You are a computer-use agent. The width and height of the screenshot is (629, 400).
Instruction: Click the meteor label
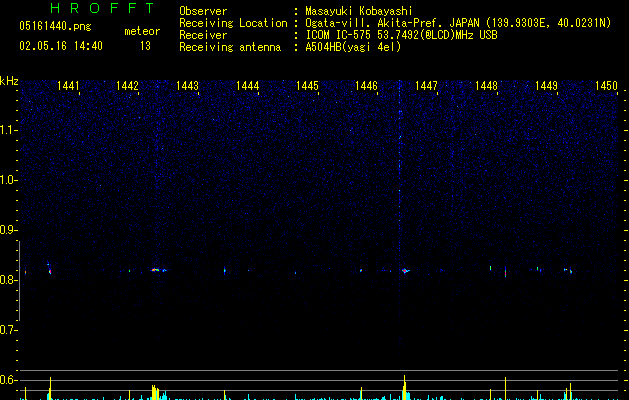pos(142,31)
